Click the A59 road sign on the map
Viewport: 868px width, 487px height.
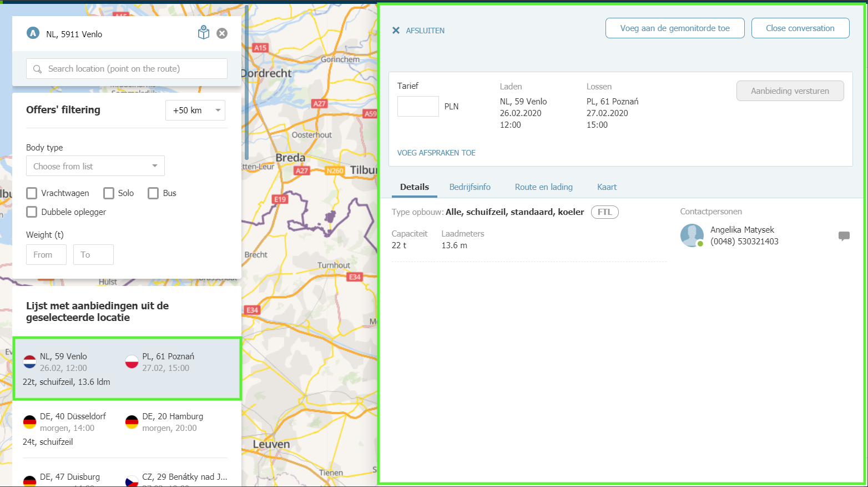pos(370,114)
